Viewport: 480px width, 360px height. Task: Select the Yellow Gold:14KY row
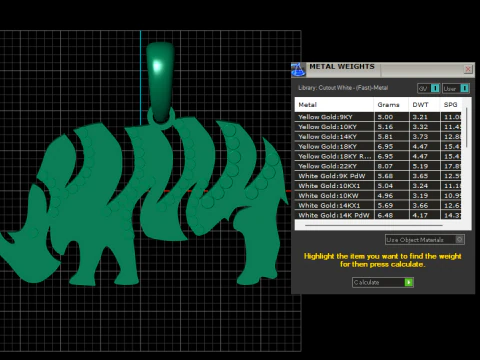[x=378, y=137]
